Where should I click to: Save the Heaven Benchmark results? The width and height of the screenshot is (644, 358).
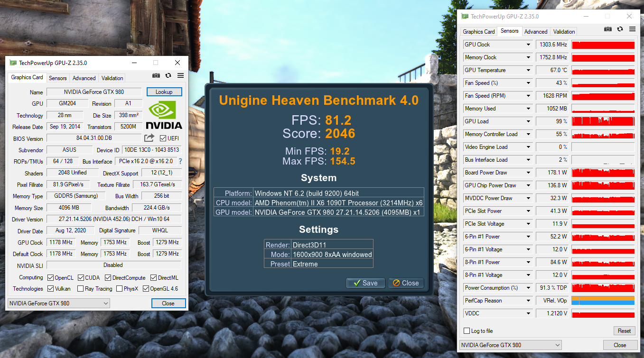365,283
